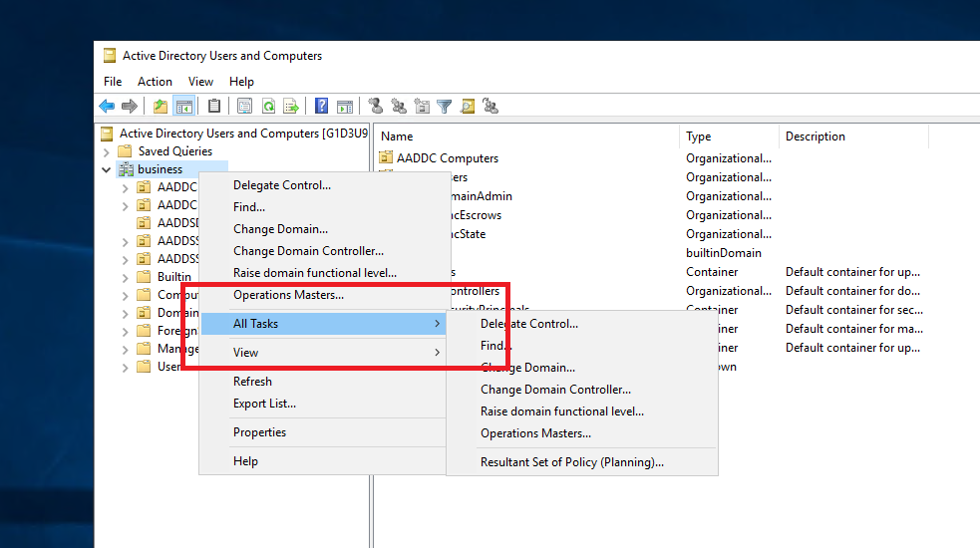Image resolution: width=980 pixels, height=548 pixels.
Task: Click the Up One Level folder icon
Action: point(161,107)
